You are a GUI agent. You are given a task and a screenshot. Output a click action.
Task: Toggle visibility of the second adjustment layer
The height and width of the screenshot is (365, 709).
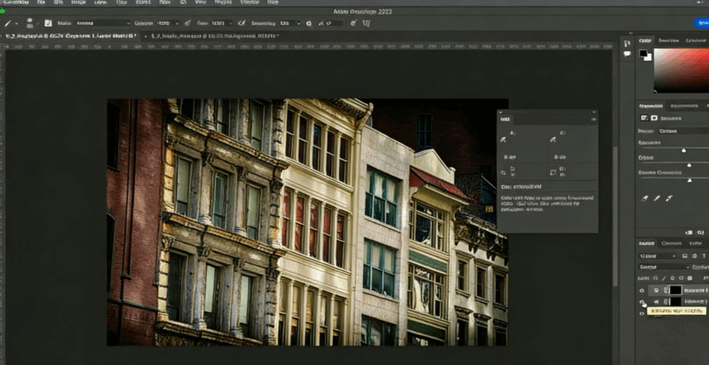(x=642, y=302)
